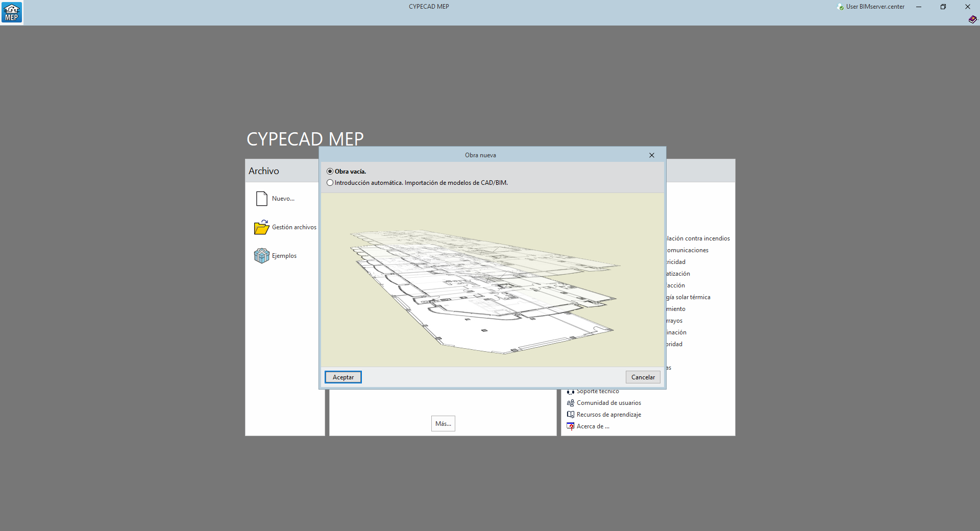Click Cancelar in Obra nueva dialog
The width and height of the screenshot is (980, 531).
point(643,377)
